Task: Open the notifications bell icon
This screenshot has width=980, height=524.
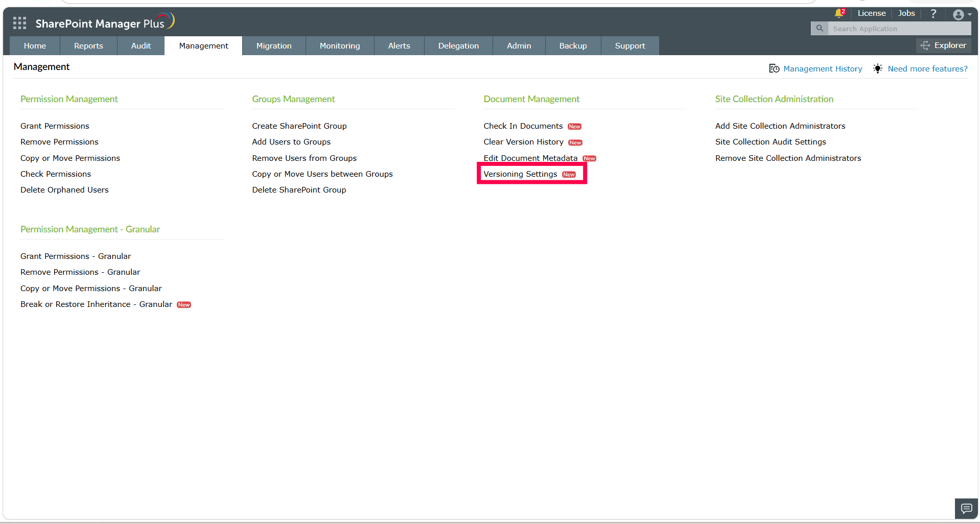Action: tap(839, 13)
